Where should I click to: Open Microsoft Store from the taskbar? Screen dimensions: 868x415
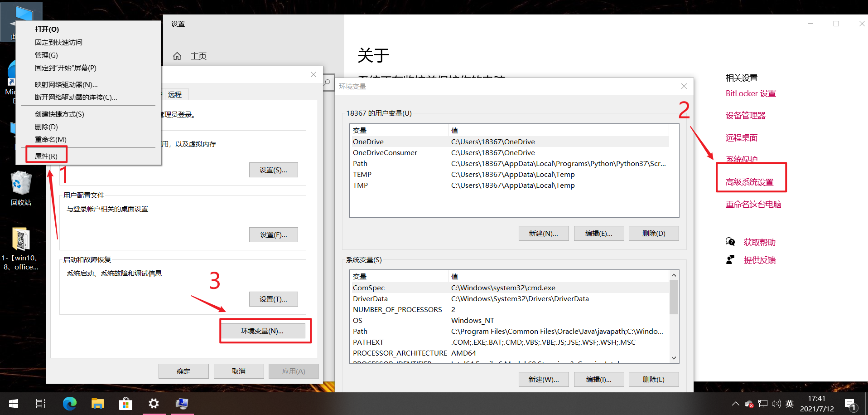point(125,403)
